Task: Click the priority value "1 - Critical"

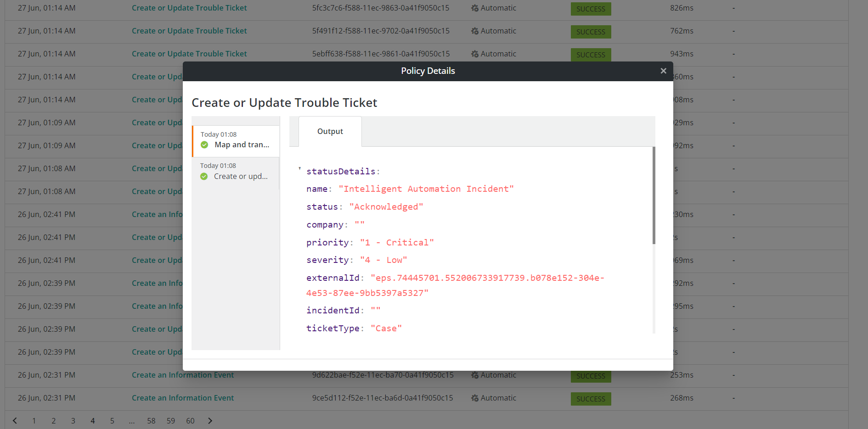Action: pyautogui.click(x=397, y=243)
